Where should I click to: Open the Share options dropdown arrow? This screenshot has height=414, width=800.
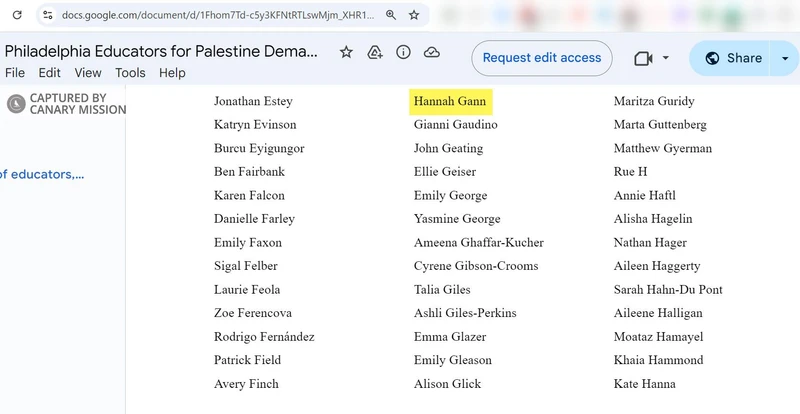(x=785, y=58)
